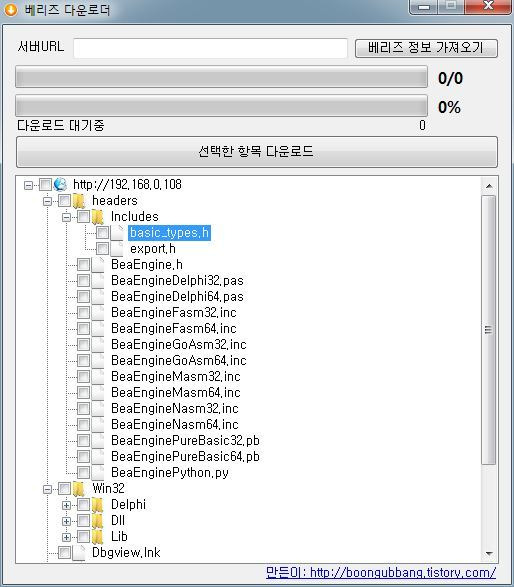Click the 서버URL input field

pyautogui.click(x=210, y=48)
